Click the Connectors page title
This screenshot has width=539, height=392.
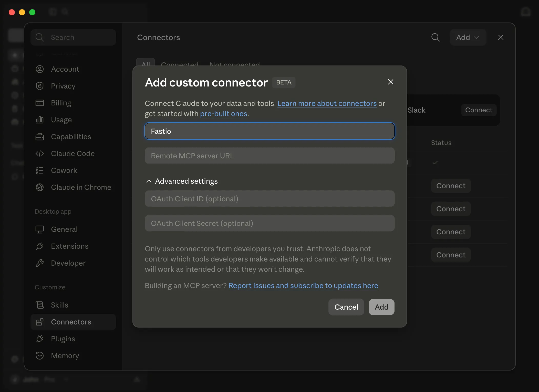[158, 37]
